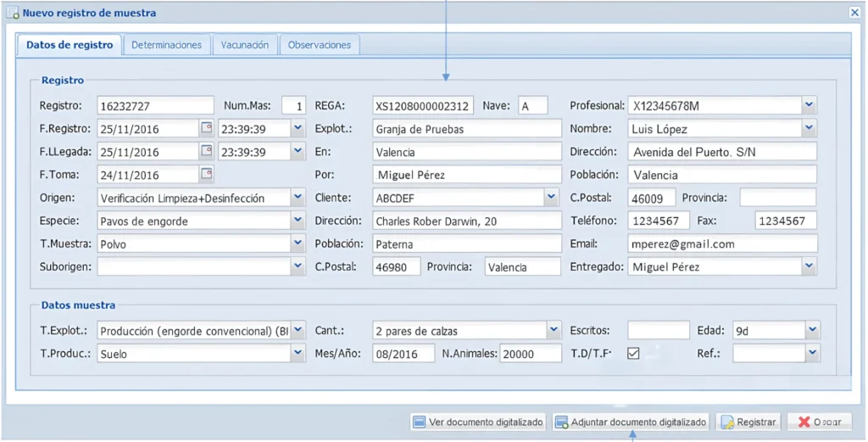Click the N.Animales input field
868x442 pixels.
coord(530,354)
